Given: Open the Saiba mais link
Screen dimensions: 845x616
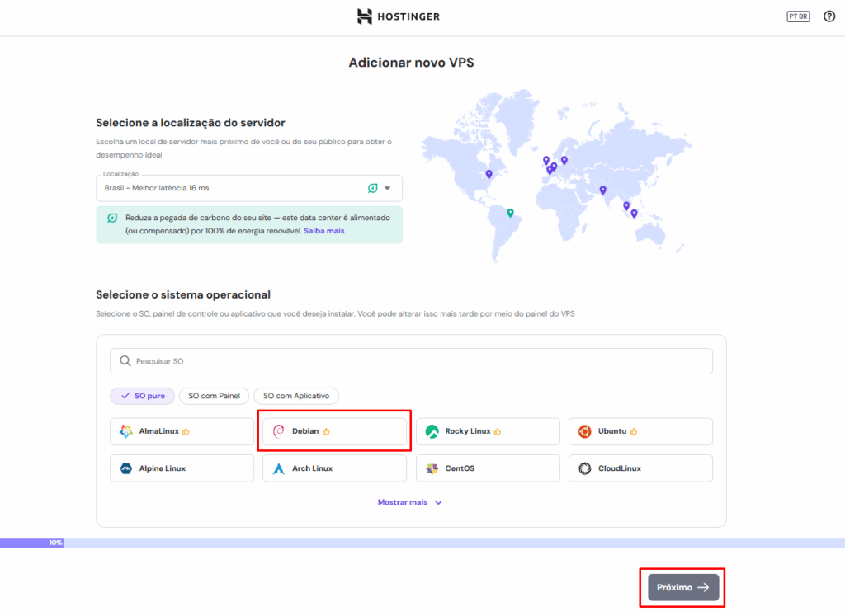Looking at the screenshot, I should click(x=323, y=231).
